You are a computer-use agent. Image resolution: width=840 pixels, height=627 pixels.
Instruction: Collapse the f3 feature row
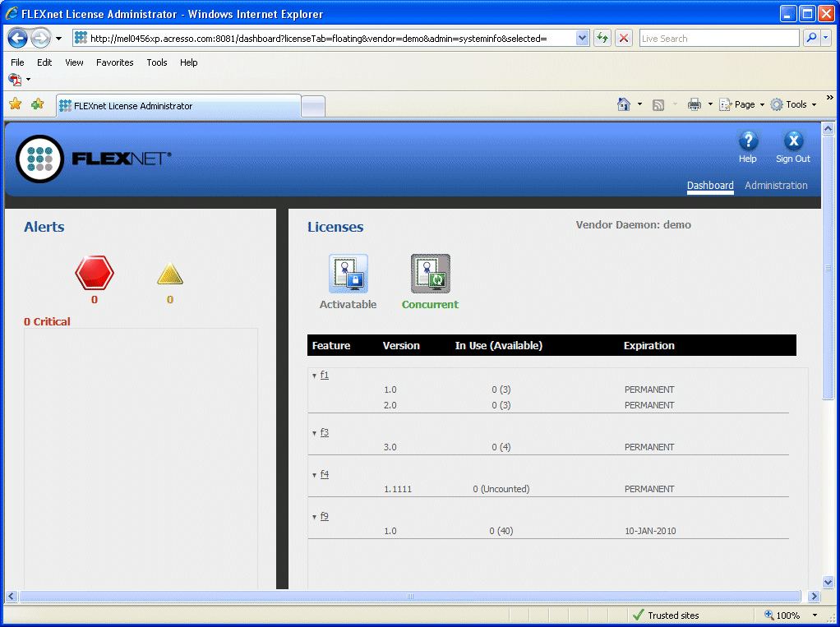(x=314, y=433)
